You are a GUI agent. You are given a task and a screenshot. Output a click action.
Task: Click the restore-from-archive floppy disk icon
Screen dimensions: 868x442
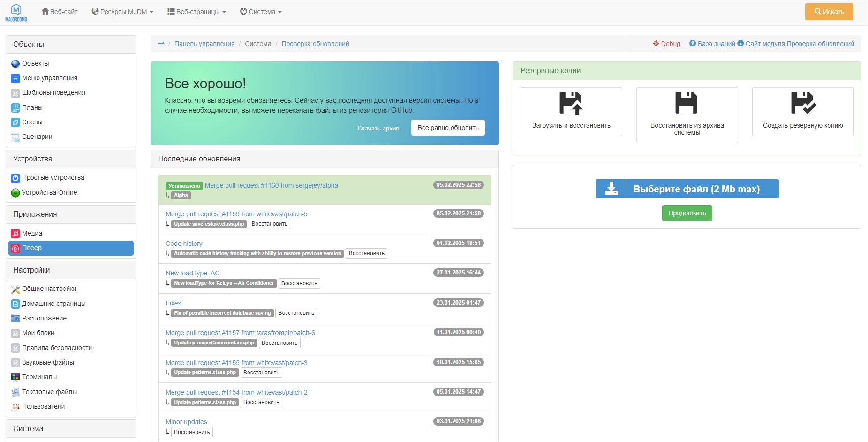tap(687, 103)
